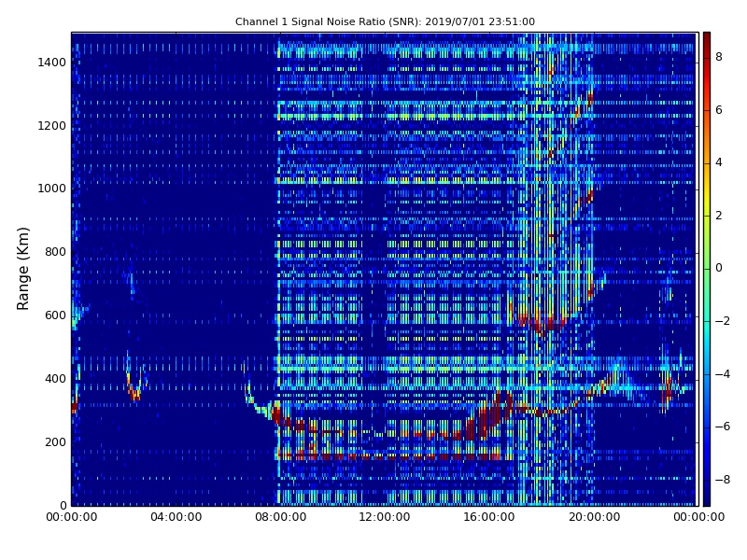Click the colorbar label 4
This screenshot has height=560, width=747.
pos(719,162)
